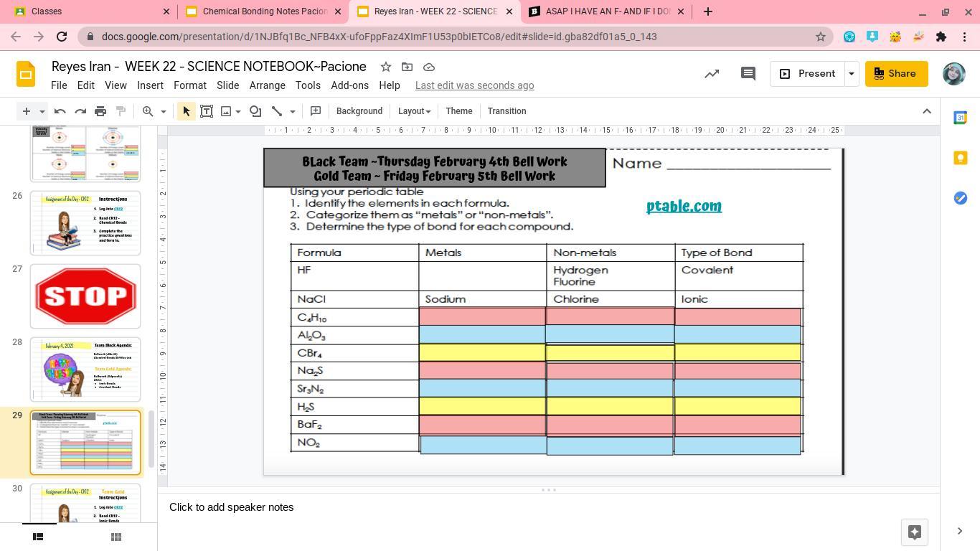Open Google Calendar side panel icon

coord(960,118)
